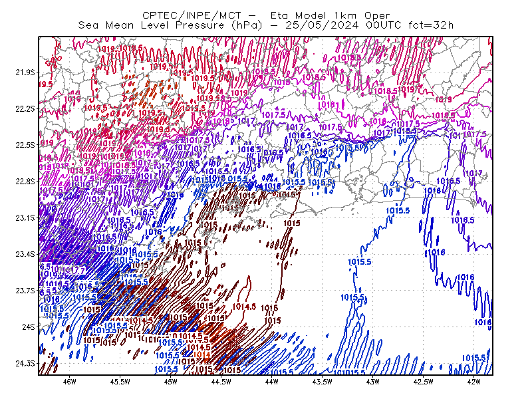Select the 42W longitude tick label
532x411 pixels.
[473, 382]
